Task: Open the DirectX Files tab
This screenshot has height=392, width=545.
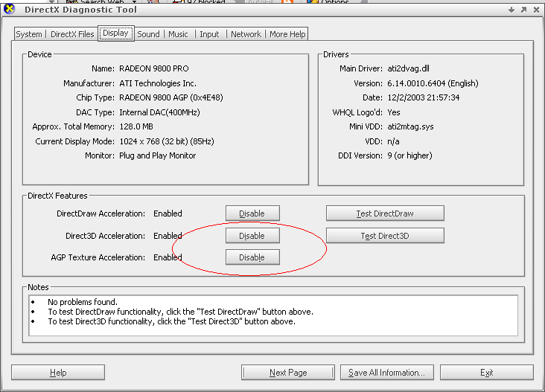Action: coord(72,34)
